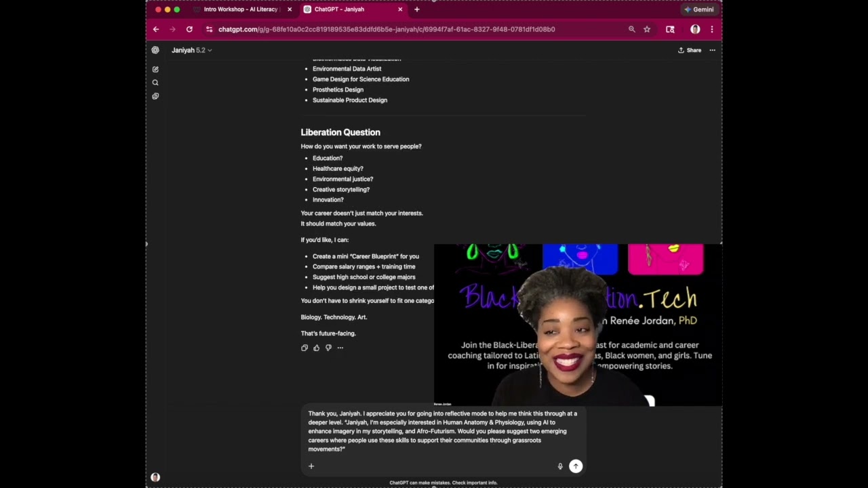This screenshot has width=868, height=488.
Task: Start voice dictation with microphone icon
Action: (560, 466)
